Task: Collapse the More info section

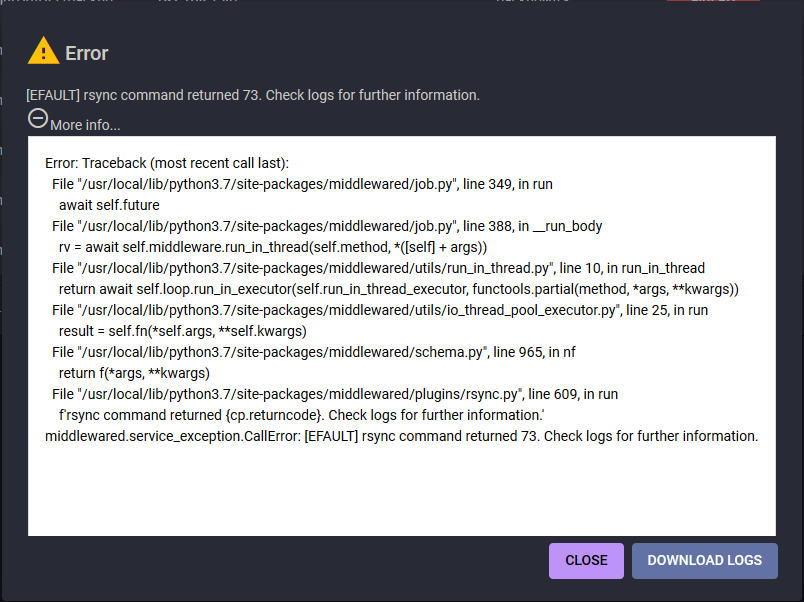Action: point(85,125)
